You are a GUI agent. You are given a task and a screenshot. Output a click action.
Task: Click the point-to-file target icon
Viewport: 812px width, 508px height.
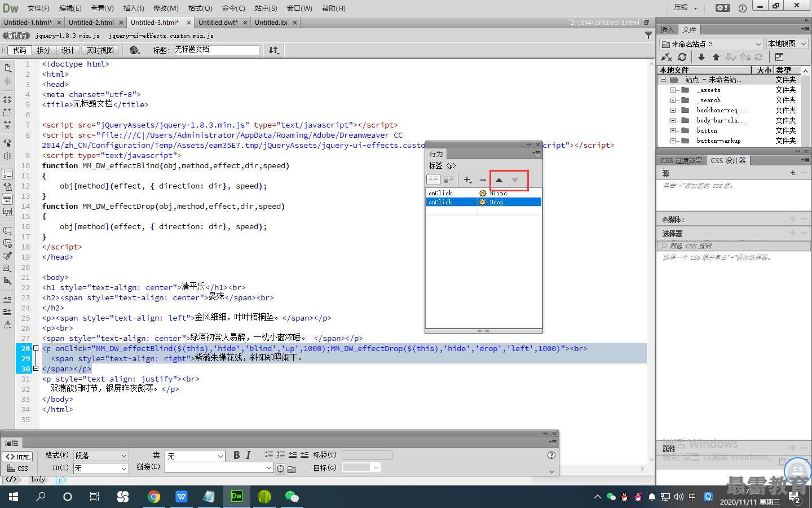280,468
